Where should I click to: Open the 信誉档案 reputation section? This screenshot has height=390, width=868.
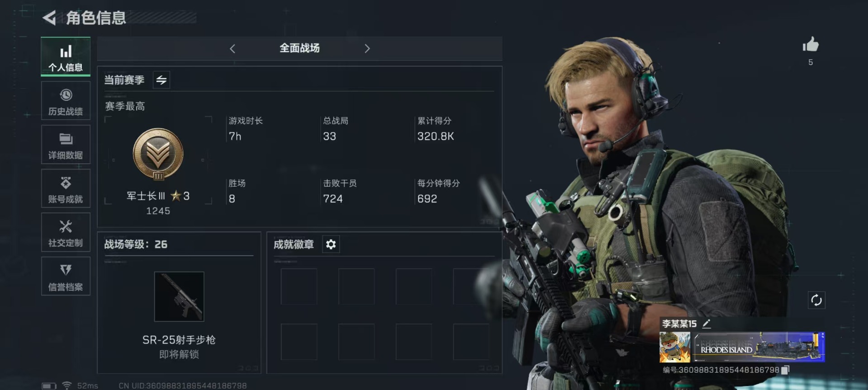pos(66,276)
